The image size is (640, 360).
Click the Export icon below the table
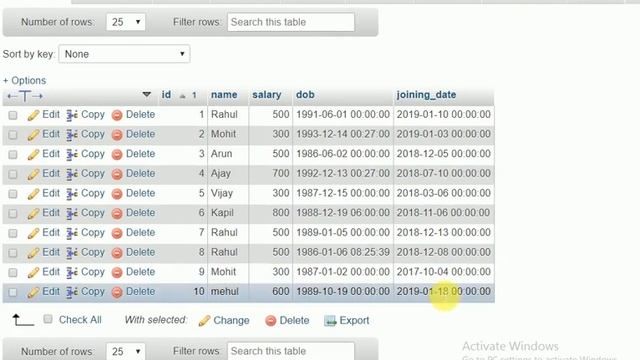(x=330, y=321)
